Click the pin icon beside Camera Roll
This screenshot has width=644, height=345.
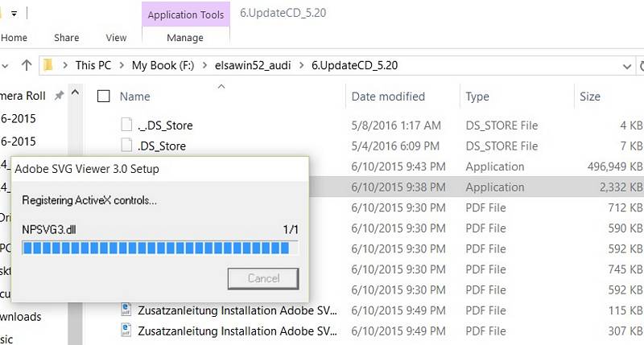click(59, 96)
